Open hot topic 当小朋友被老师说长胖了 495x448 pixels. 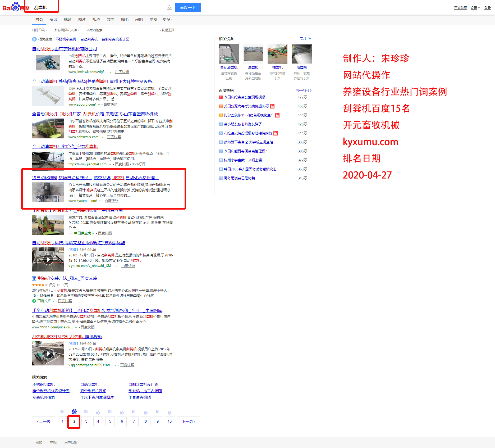click(243, 124)
